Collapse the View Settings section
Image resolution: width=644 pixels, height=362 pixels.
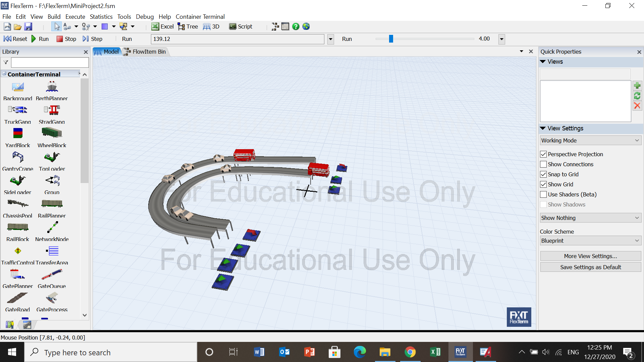pos(543,128)
